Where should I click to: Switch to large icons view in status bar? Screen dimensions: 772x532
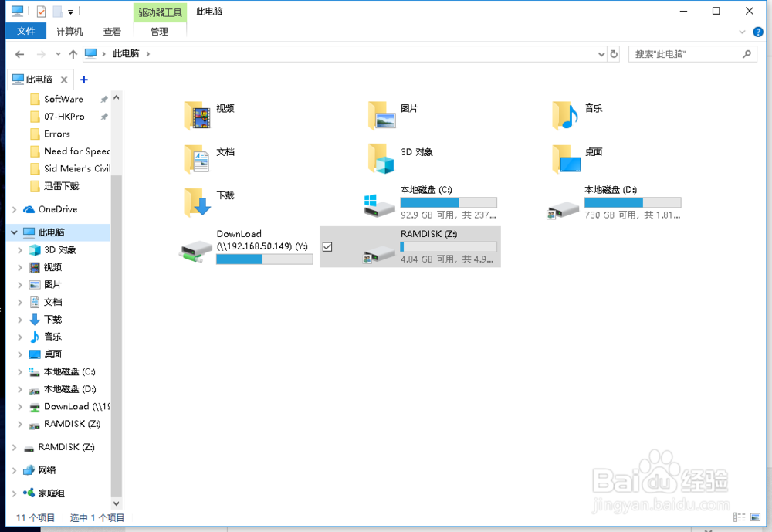[x=755, y=517]
